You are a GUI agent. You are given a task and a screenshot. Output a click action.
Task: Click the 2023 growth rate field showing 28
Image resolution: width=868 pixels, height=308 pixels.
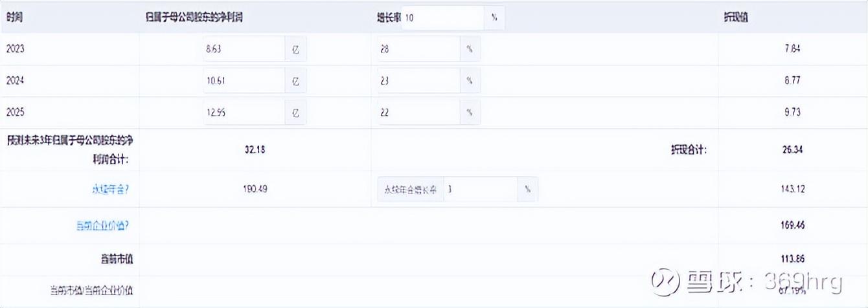[x=418, y=49]
